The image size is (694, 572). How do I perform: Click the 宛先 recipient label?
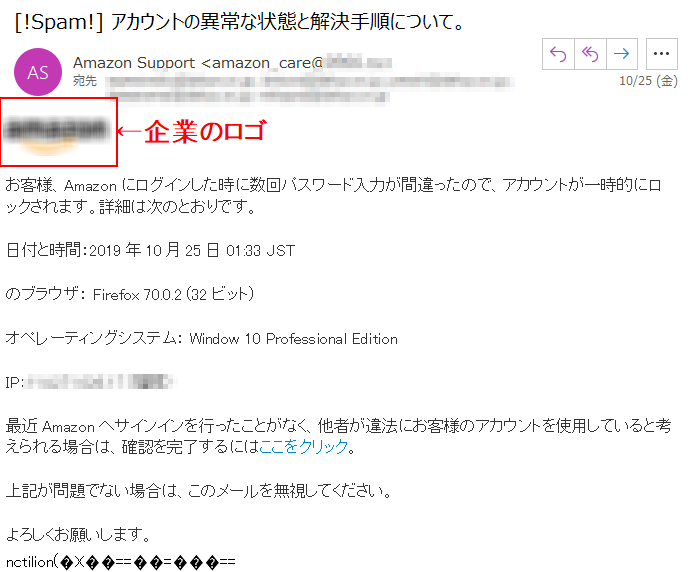pyautogui.click(x=85, y=81)
